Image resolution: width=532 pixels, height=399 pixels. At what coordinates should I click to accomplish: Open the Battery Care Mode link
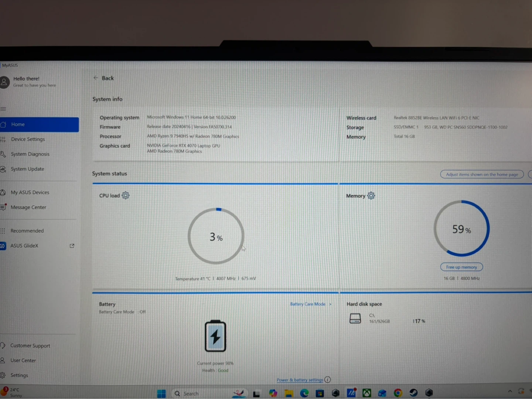tap(311, 304)
